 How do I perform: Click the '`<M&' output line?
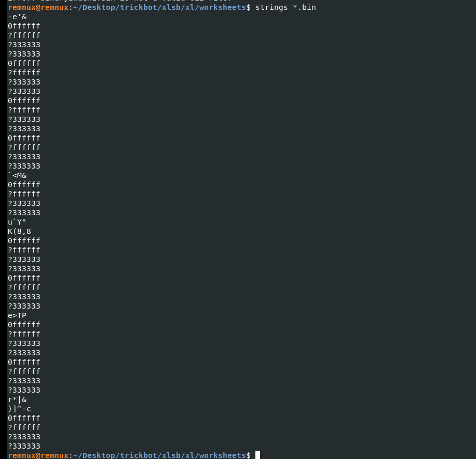tap(17, 175)
